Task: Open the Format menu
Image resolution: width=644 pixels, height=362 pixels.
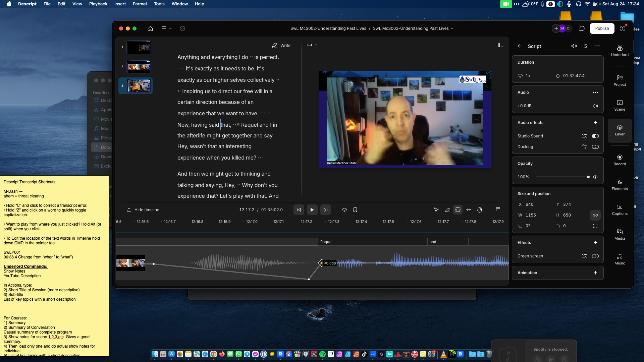Action: (x=140, y=4)
